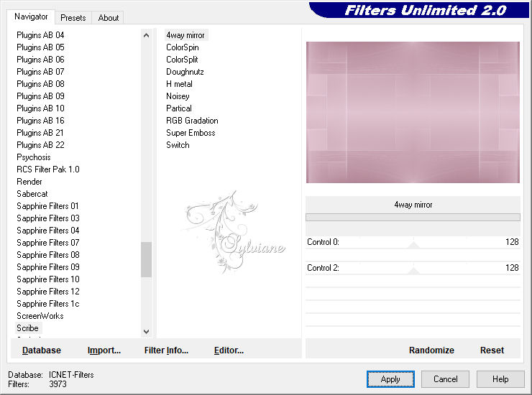
Task: Select the ColorSpin filter
Action: coord(183,47)
